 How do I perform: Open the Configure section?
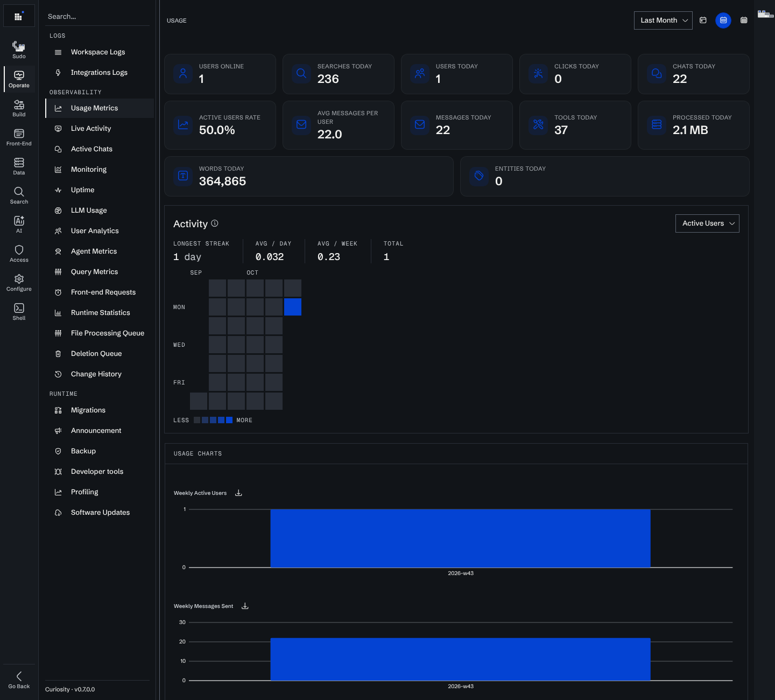click(19, 283)
